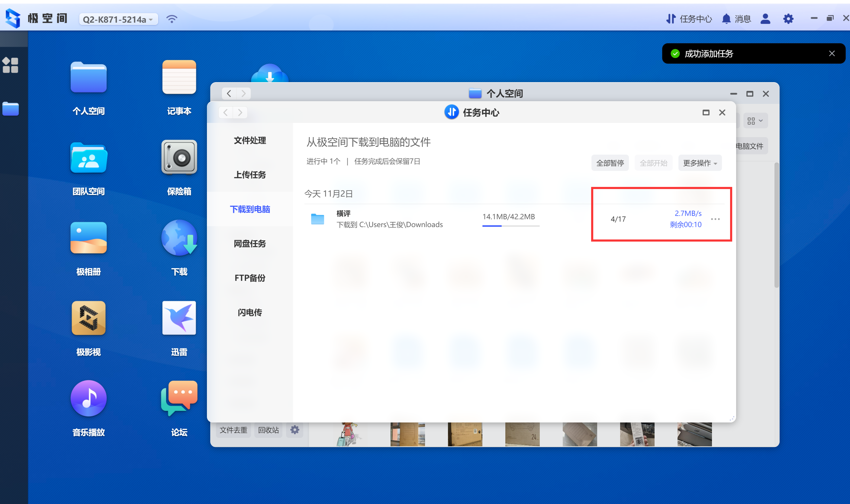The height and width of the screenshot is (504, 850).
Task: Open the 极影视 video app icon
Action: click(88, 318)
